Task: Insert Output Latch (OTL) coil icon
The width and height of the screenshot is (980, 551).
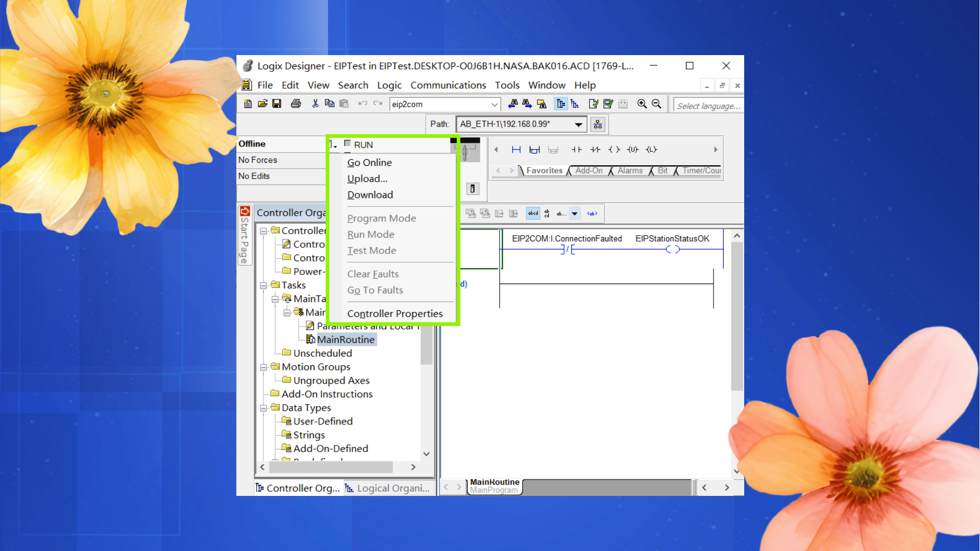Action: point(651,149)
